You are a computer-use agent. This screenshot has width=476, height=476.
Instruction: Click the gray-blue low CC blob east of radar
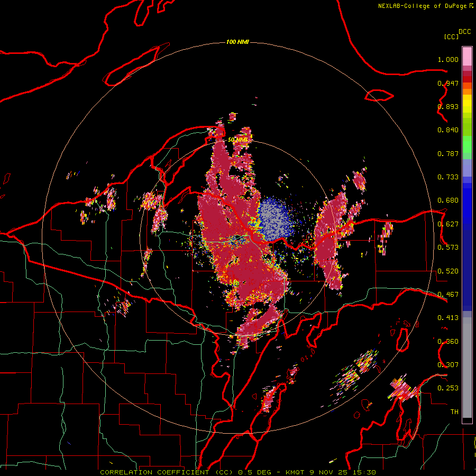tap(274, 218)
